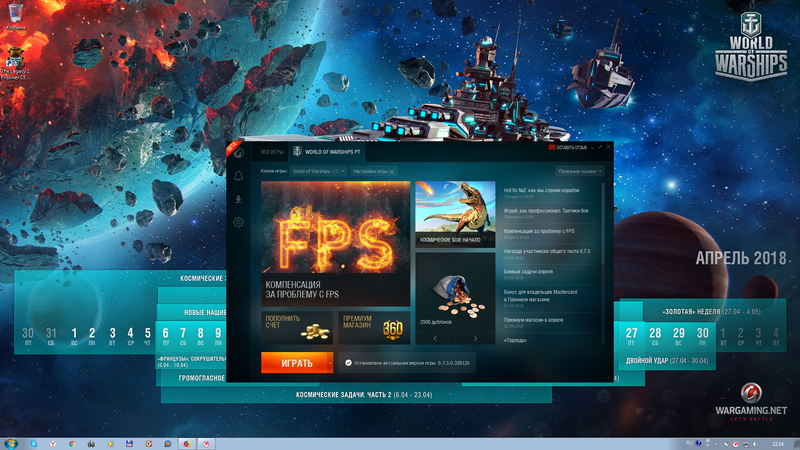Image resolution: width=800 pixels, height=450 pixels.
Task: Click ПОПОЛНИТЬ СЧЁТ button
Action: click(296, 327)
